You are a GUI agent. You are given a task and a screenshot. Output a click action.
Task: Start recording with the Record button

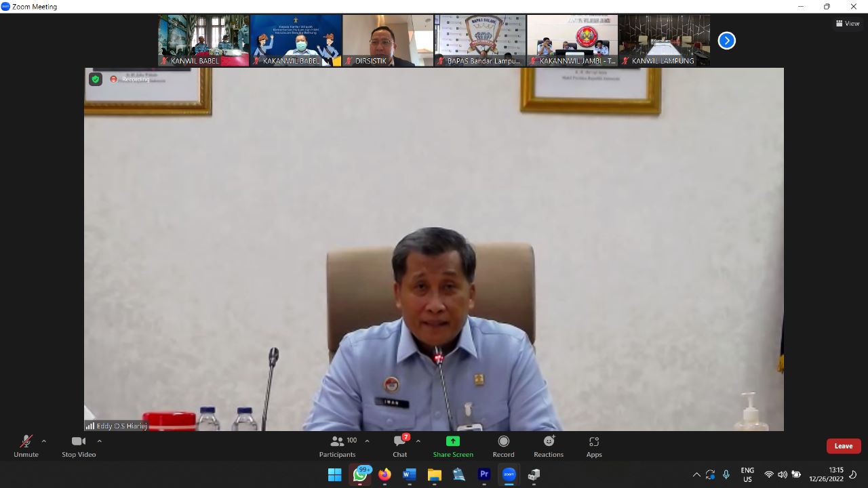coord(503,446)
